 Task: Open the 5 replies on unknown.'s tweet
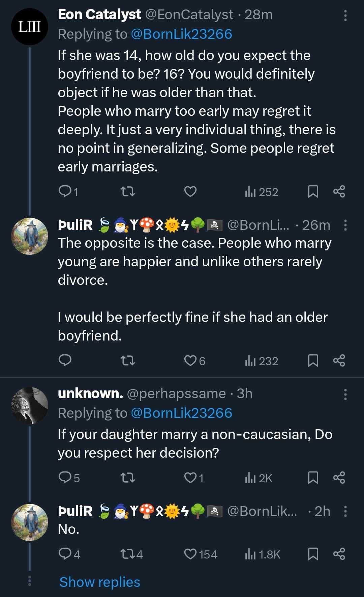(x=69, y=478)
